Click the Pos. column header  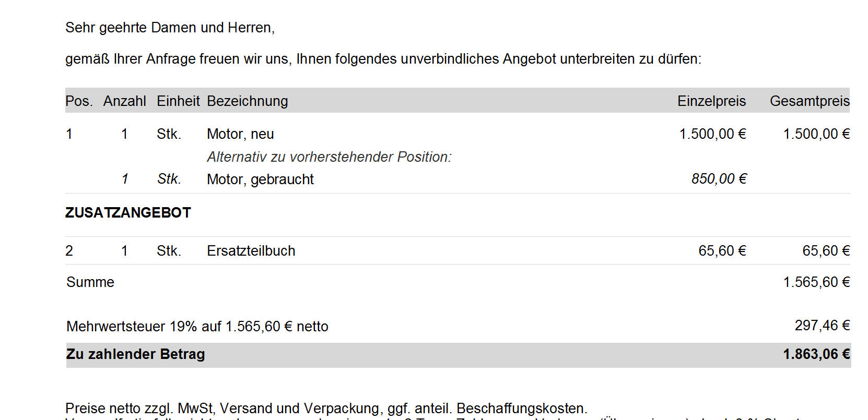click(x=79, y=101)
